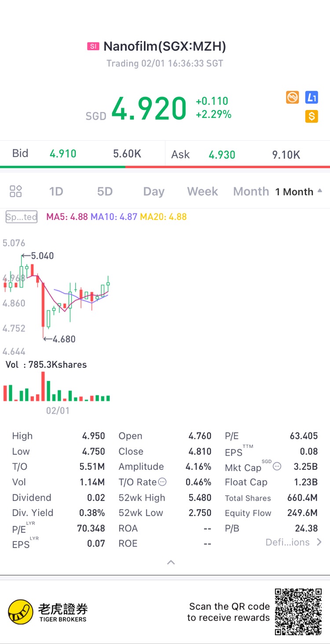Toggle the MA20 indicator label
The image size is (330, 644).
click(163, 217)
